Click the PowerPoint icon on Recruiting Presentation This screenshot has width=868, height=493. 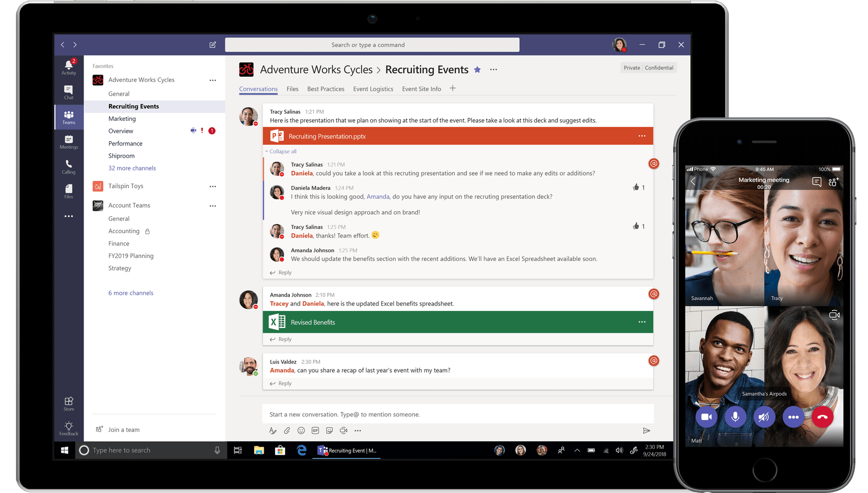(277, 136)
